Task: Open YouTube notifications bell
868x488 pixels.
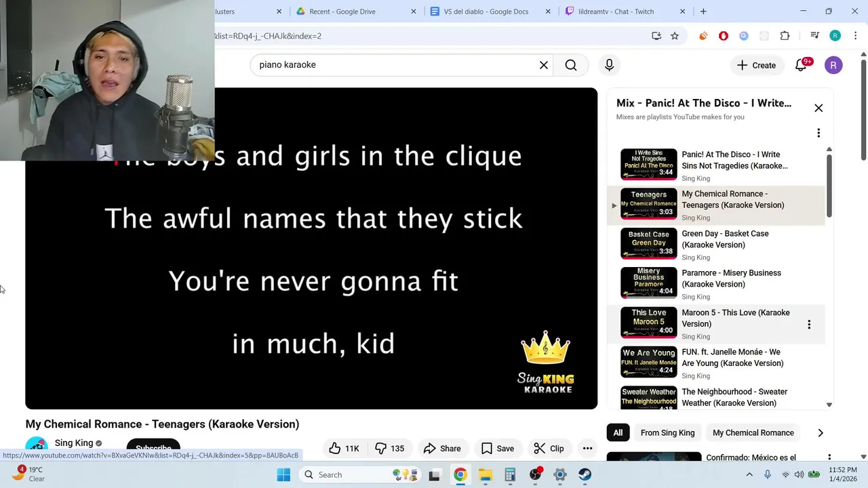Action: pos(802,65)
